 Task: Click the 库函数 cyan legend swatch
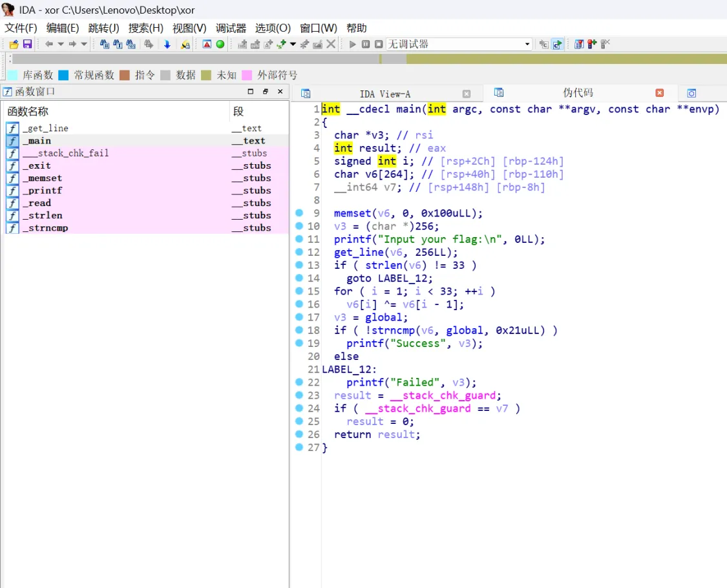pos(13,75)
